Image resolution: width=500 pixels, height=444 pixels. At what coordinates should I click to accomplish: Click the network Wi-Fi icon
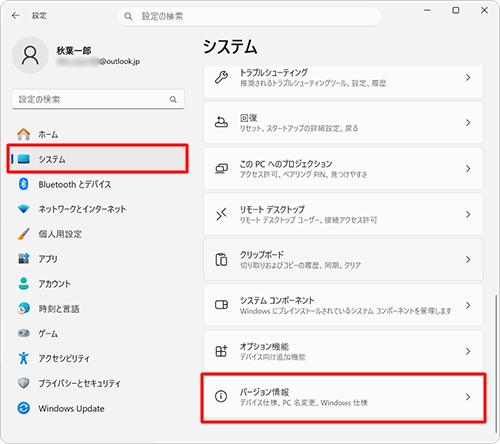pos(24,209)
